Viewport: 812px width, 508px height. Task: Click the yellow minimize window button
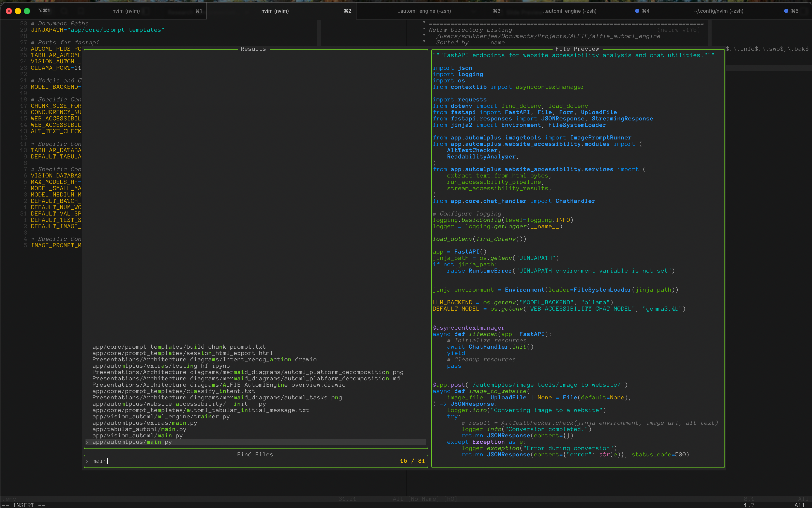[x=18, y=11]
